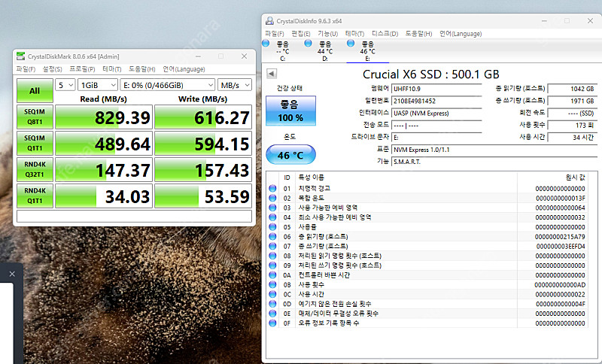The width and height of the screenshot is (602, 364).
Task: Close the dark panel at bottom left
Action: tap(12, 274)
